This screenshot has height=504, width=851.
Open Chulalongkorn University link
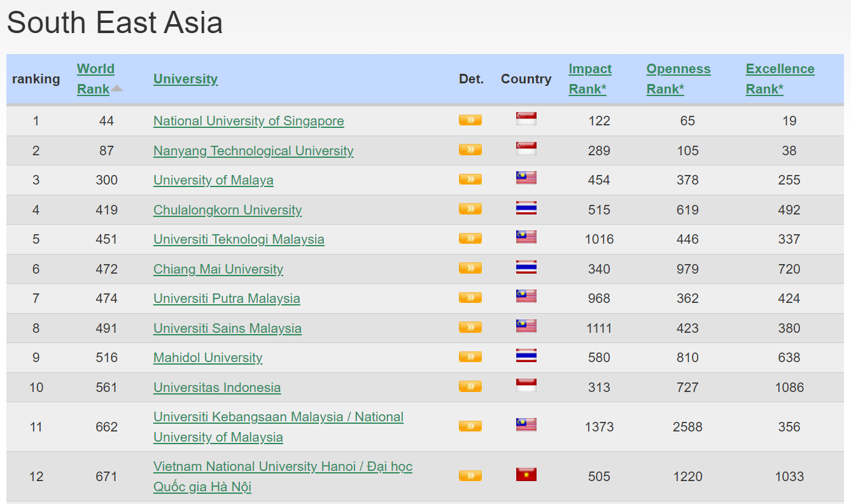(227, 210)
